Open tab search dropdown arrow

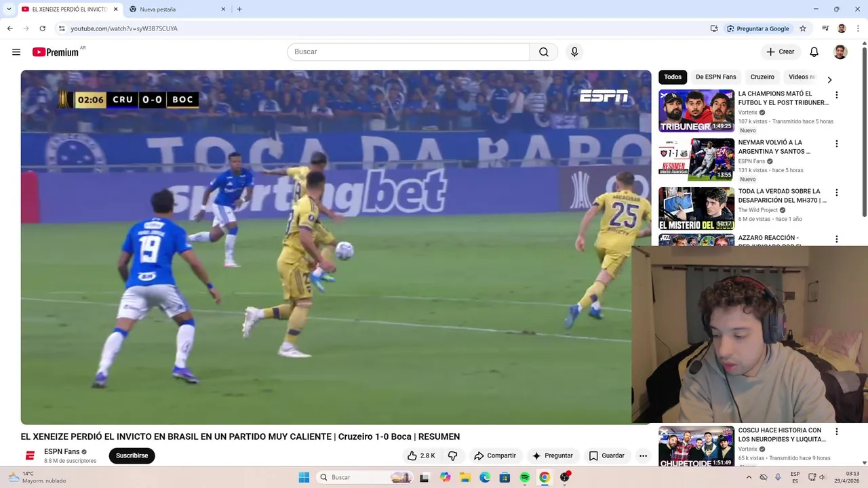(9, 9)
